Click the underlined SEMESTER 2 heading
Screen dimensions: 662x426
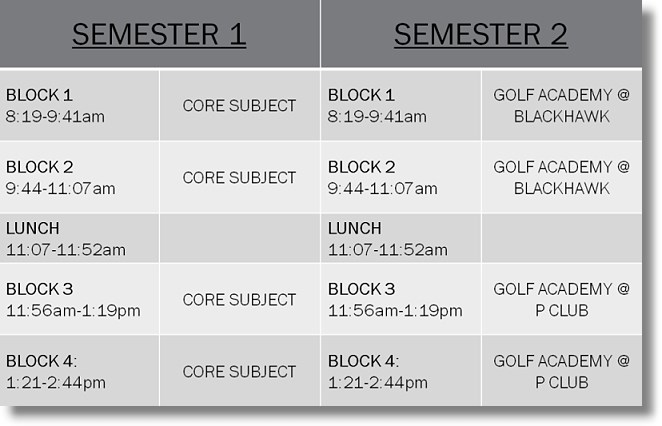(x=480, y=34)
